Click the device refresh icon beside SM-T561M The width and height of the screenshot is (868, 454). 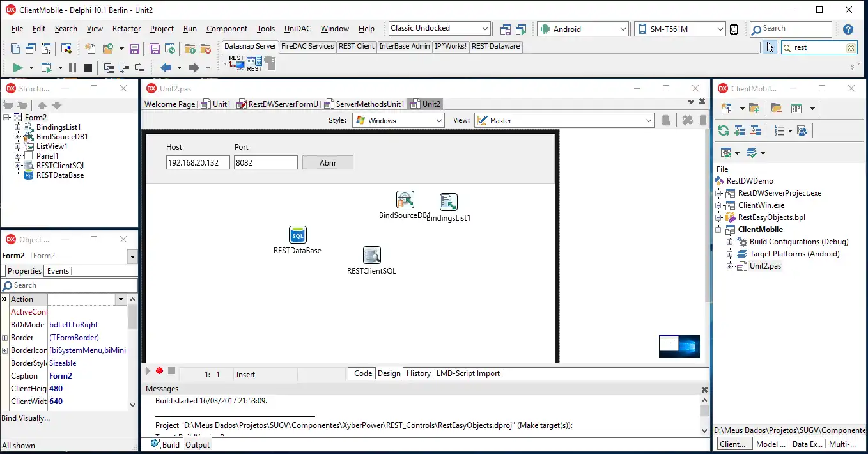(x=734, y=29)
